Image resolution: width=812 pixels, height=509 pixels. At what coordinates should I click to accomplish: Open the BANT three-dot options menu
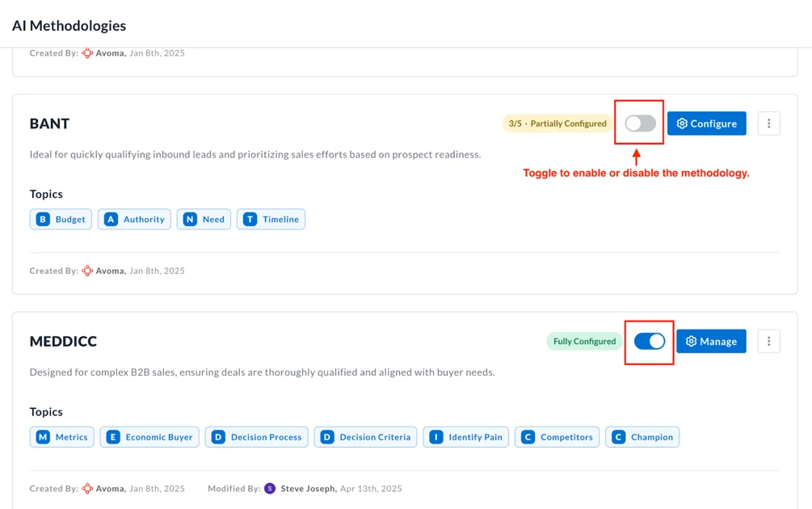[x=768, y=124]
